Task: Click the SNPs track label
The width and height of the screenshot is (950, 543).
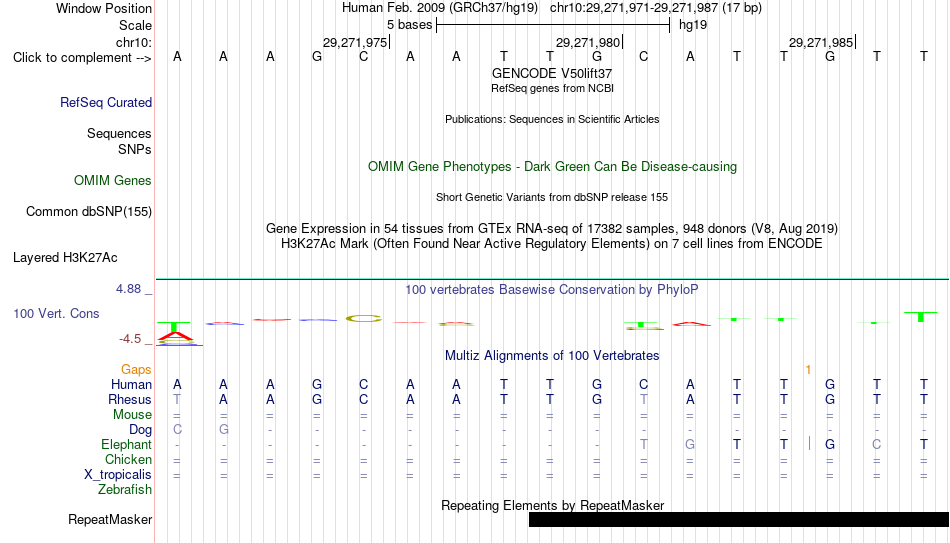Action: [x=135, y=149]
